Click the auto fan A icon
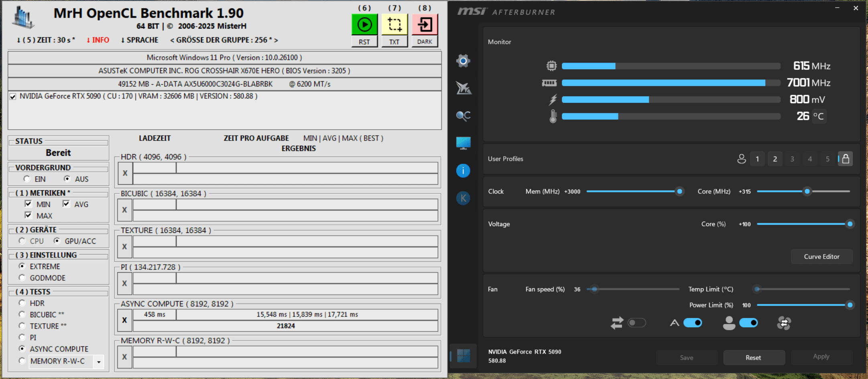 point(675,323)
